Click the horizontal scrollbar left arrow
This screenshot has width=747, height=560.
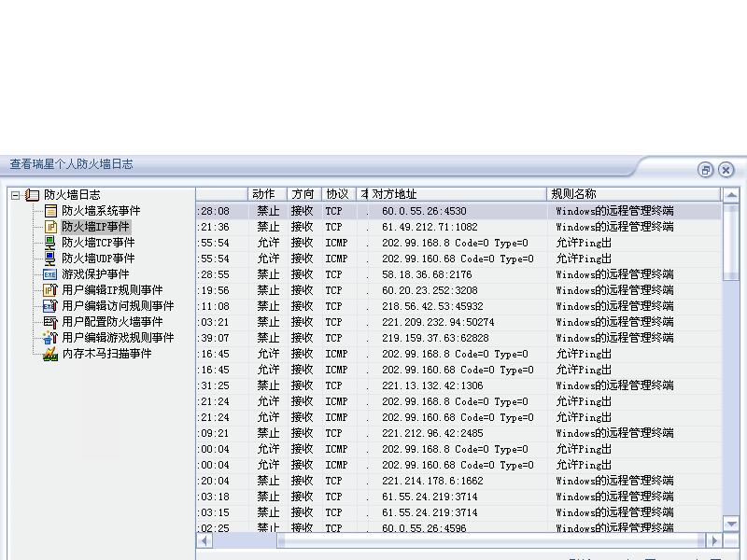(x=204, y=541)
